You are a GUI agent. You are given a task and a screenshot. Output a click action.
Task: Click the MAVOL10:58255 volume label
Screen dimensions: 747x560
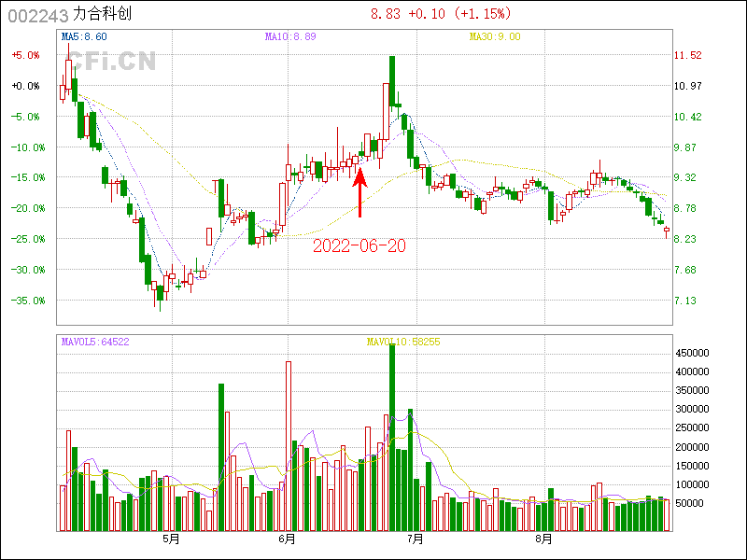click(403, 343)
